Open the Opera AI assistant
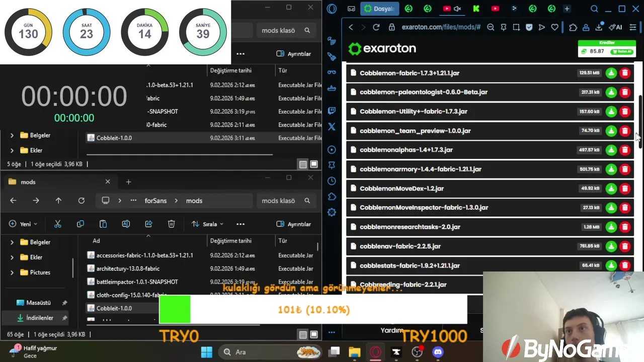 point(615,27)
